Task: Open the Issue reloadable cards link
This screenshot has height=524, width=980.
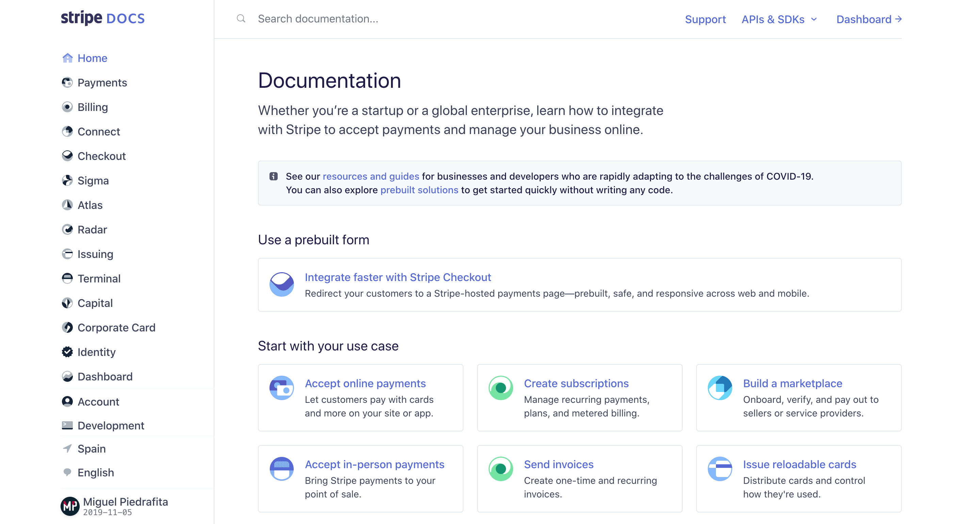Action: coord(800,465)
